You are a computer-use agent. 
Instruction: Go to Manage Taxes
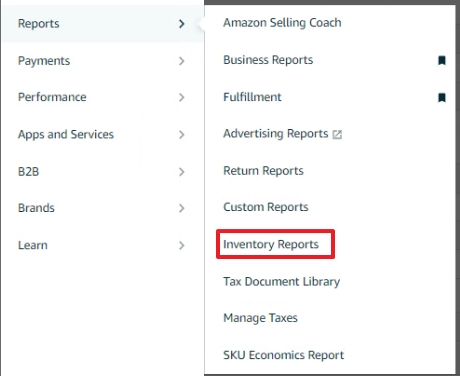click(260, 318)
